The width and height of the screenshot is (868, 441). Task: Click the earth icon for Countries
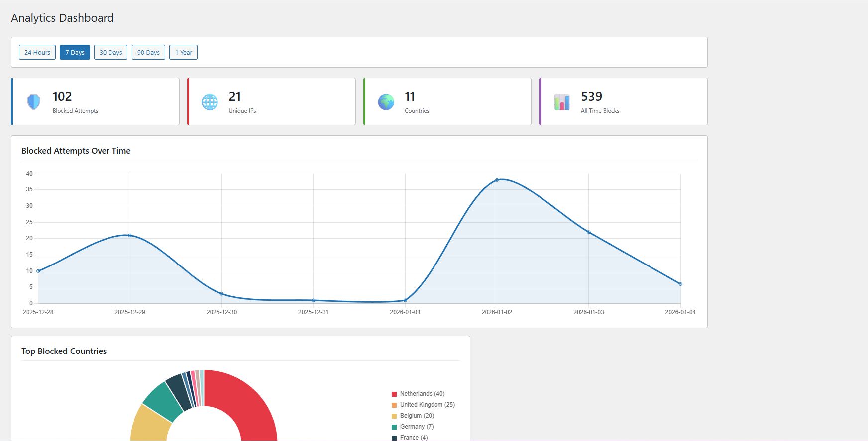(x=386, y=102)
